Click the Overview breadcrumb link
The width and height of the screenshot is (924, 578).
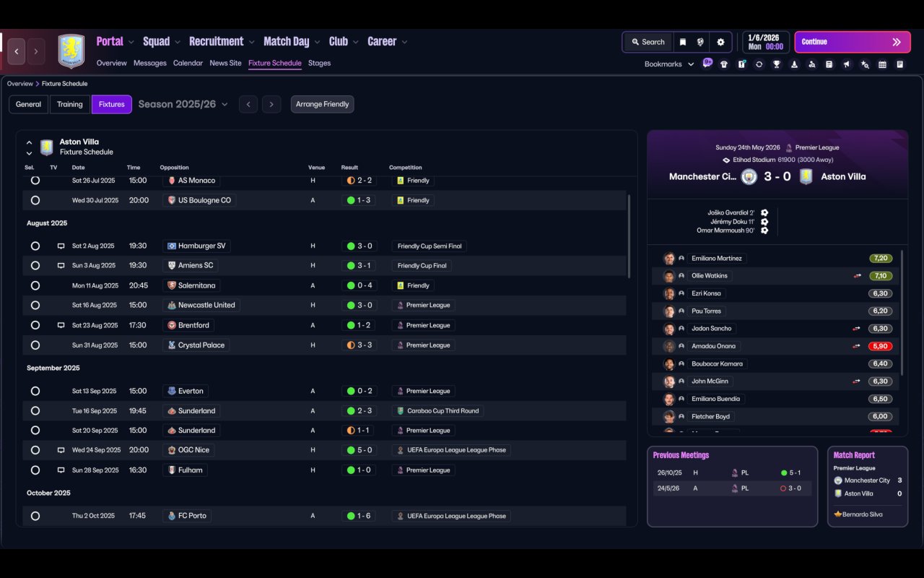point(19,84)
